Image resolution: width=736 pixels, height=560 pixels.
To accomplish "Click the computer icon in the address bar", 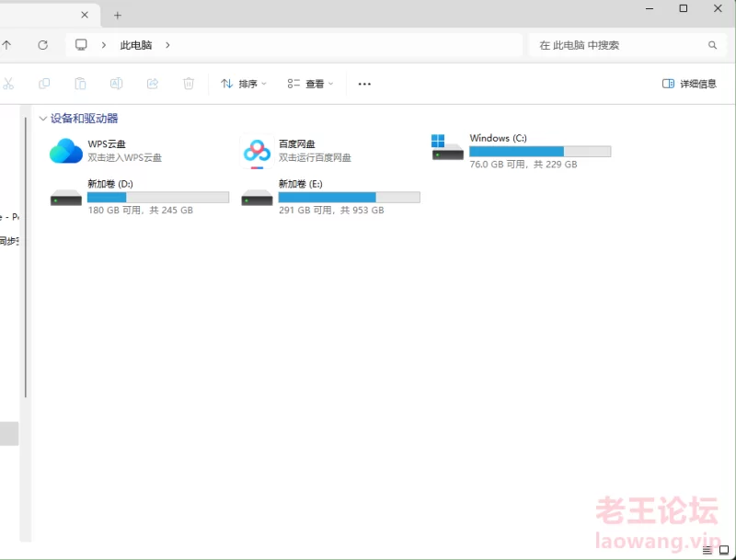I will (x=81, y=45).
